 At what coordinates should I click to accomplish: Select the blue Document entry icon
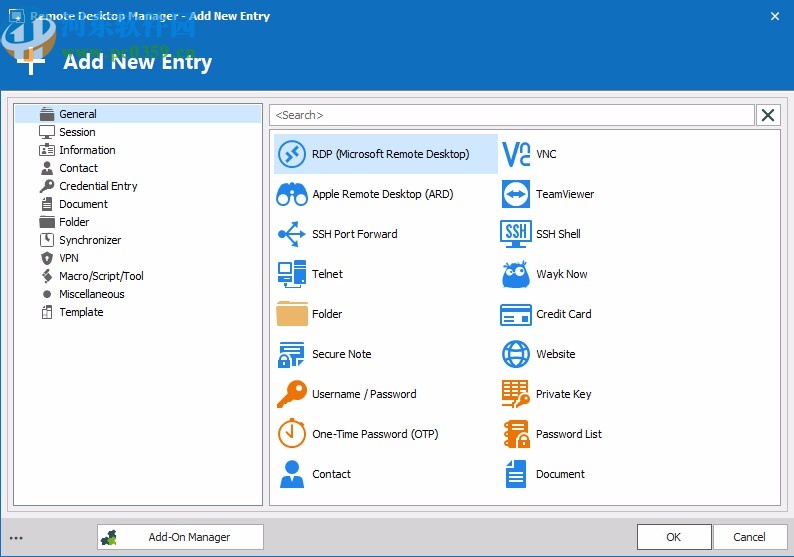[516, 474]
